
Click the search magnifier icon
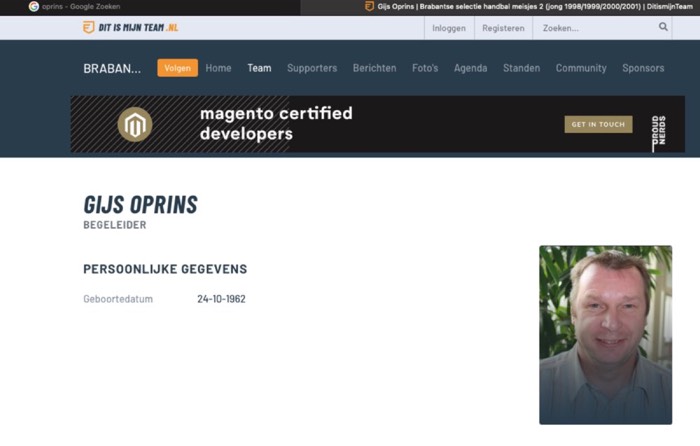pos(663,28)
